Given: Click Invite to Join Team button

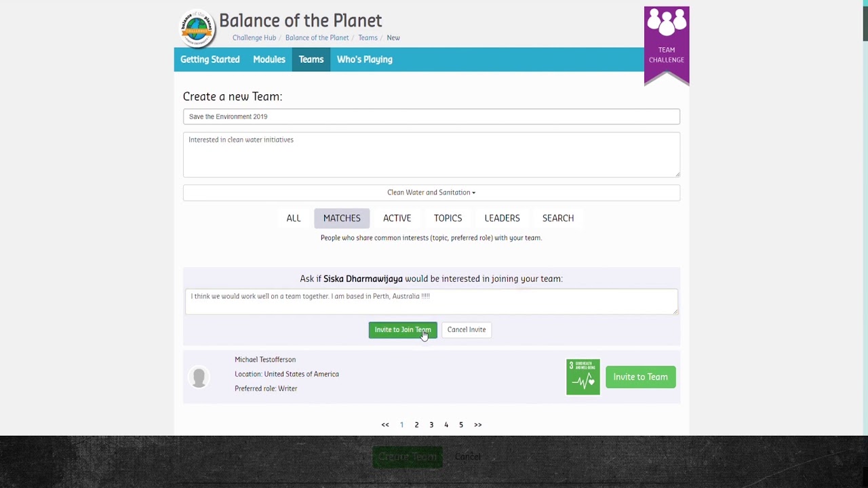Looking at the screenshot, I should point(403,329).
